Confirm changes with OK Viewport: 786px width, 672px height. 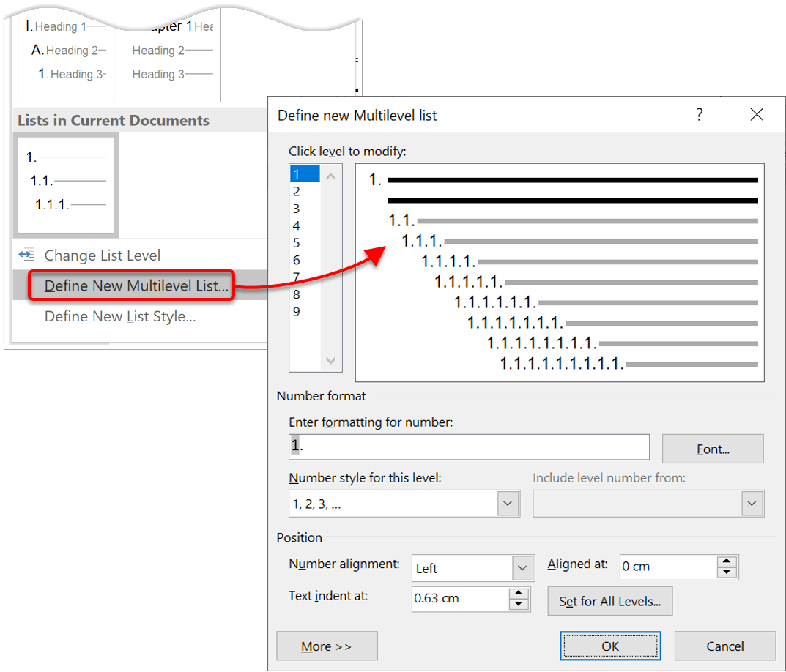click(610, 646)
